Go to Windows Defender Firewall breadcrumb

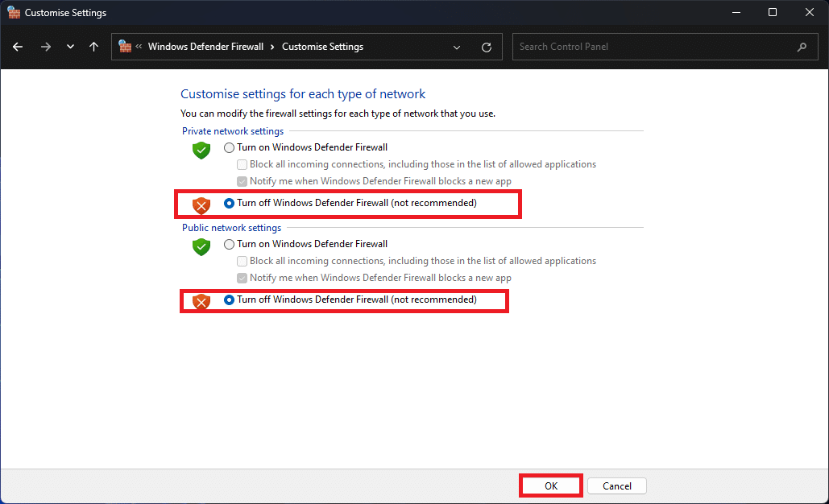(205, 47)
